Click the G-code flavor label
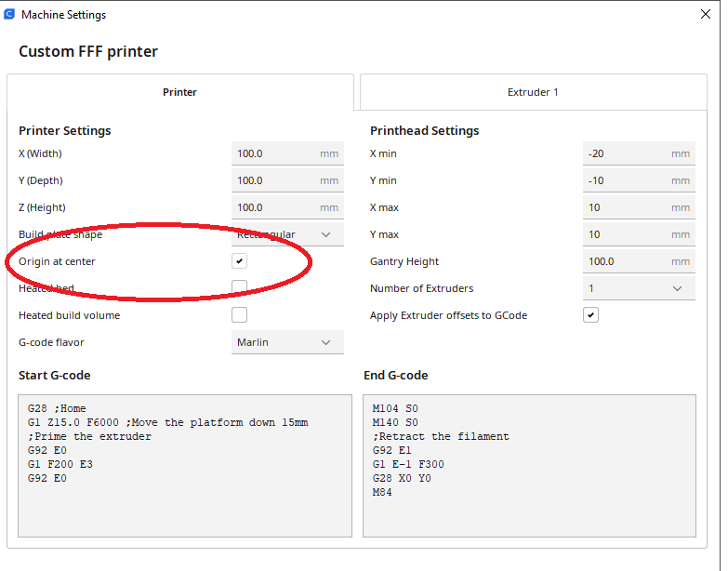 51,342
